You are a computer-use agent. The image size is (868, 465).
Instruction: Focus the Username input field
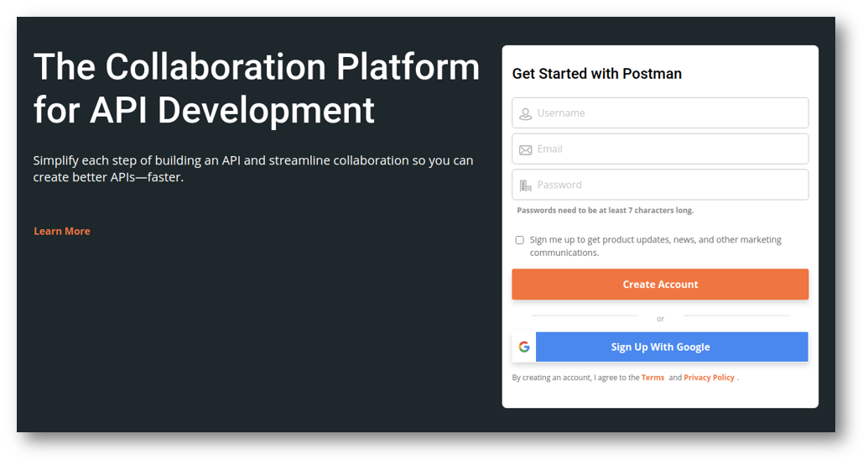tap(660, 113)
